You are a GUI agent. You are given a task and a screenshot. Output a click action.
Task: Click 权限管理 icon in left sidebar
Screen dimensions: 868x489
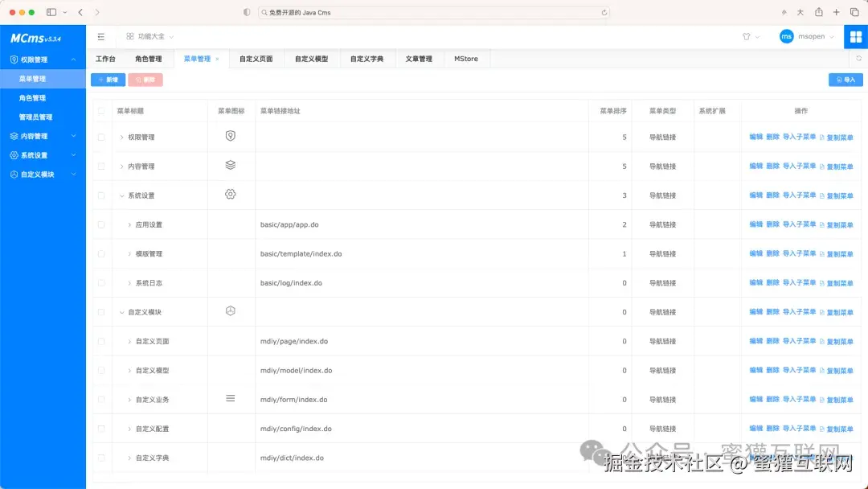[14, 60]
